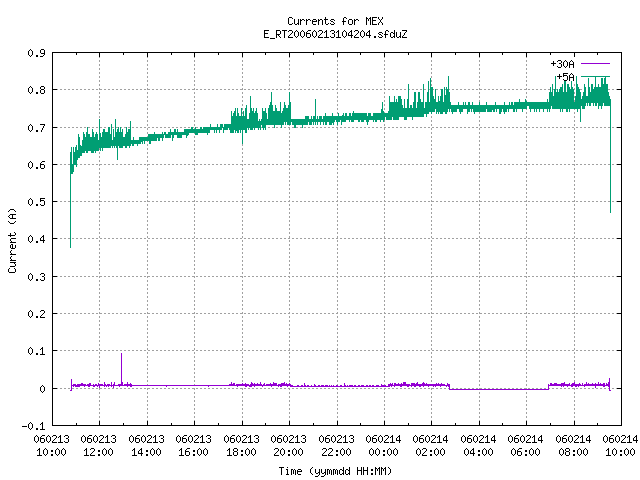Image resolution: width=640 pixels, height=480 pixels.
Task: Click the x-axis label 060213 20:00
Action: (x=289, y=446)
